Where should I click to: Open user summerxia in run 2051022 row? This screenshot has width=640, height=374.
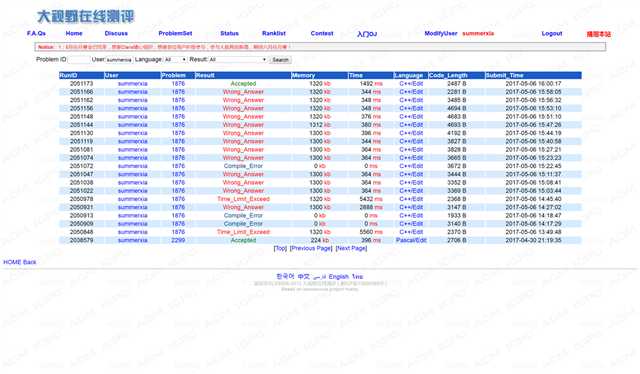(x=133, y=191)
